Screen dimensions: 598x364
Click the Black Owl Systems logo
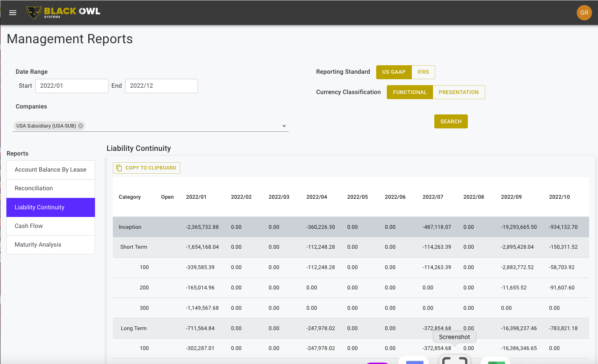pyautogui.click(x=63, y=12)
